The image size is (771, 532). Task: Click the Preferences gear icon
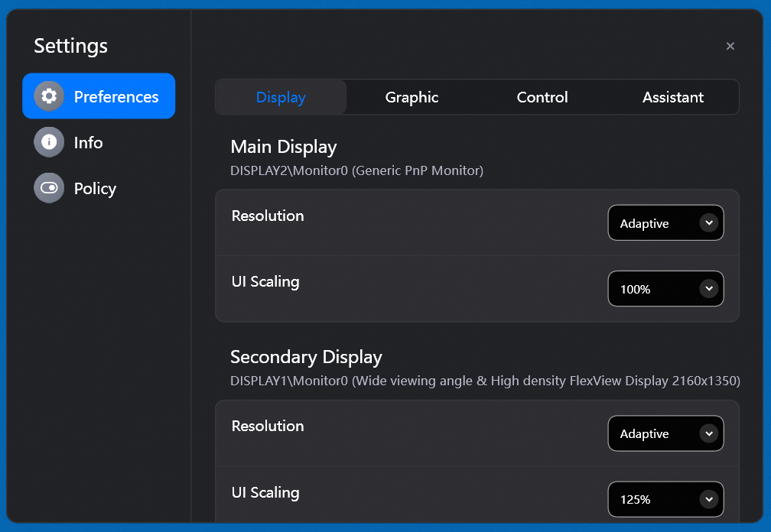[x=49, y=96]
